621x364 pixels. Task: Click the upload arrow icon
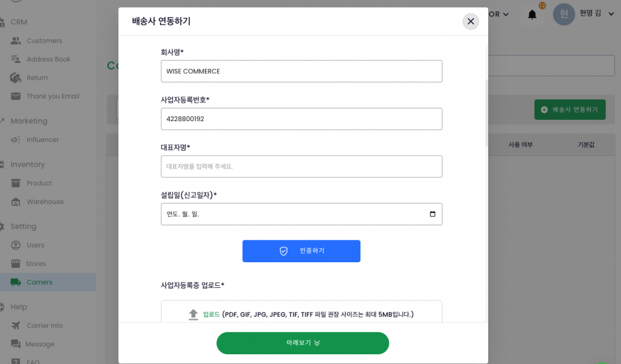pos(193,314)
